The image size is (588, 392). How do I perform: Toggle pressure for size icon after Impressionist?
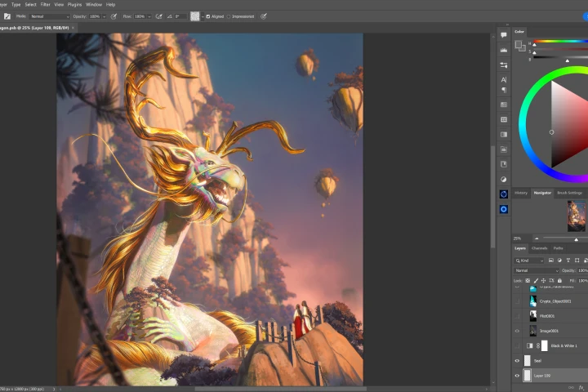[x=264, y=16]
